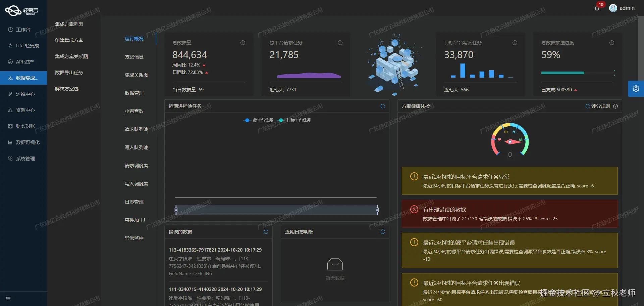Image resolution: width=644 pixels, height=306 pixels.
Task: Click the info icon on 总数据量 card
Action: (243, 43)
